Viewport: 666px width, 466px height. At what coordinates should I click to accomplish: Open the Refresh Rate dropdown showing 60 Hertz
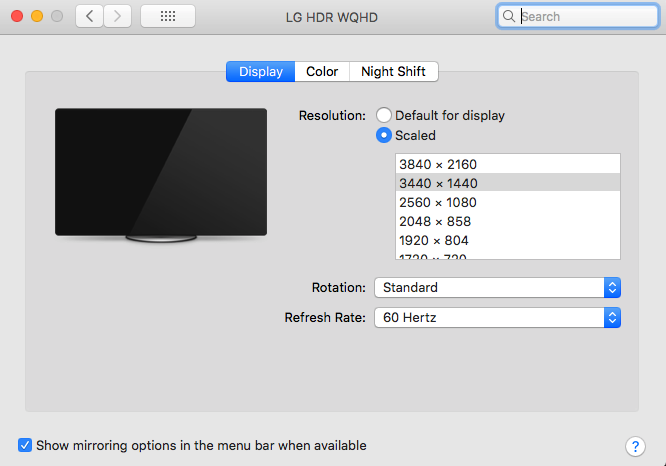pyautogui.click(x=497, y=318)
